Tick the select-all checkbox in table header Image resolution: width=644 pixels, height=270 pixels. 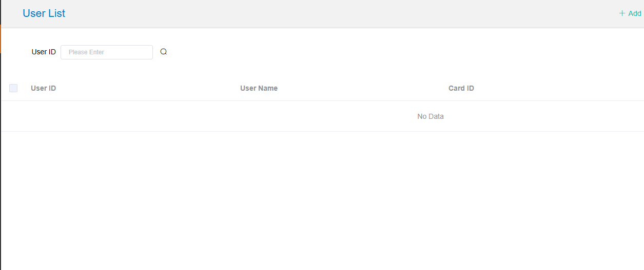click(13, 88)
